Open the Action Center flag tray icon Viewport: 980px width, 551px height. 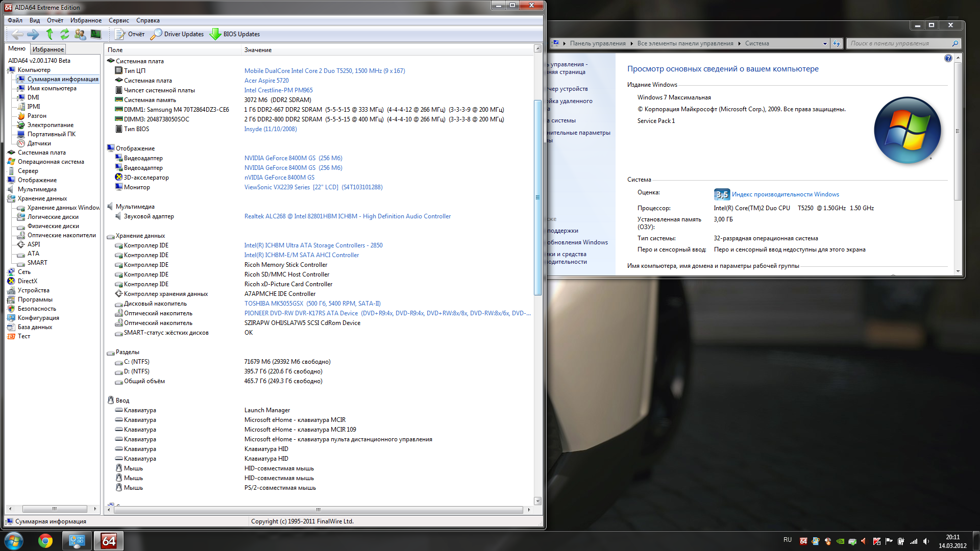[x=889, y=541]
